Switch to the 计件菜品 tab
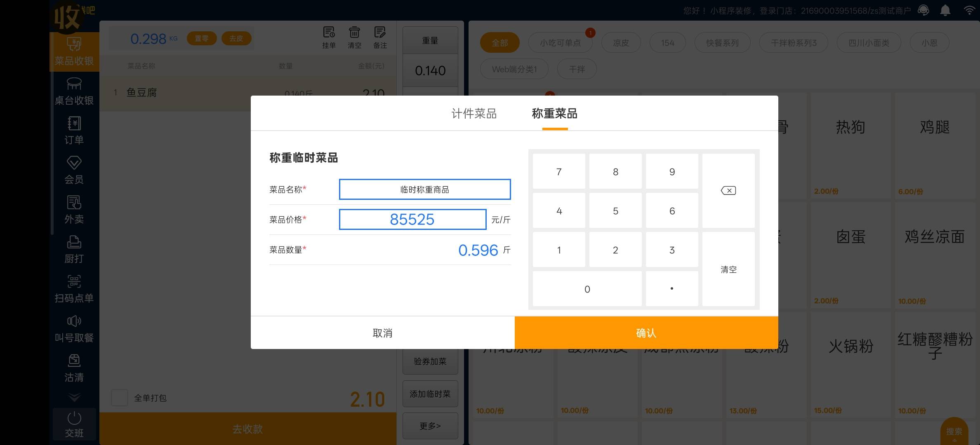Screen dimensions: 980x445 (x=474, y=113)
